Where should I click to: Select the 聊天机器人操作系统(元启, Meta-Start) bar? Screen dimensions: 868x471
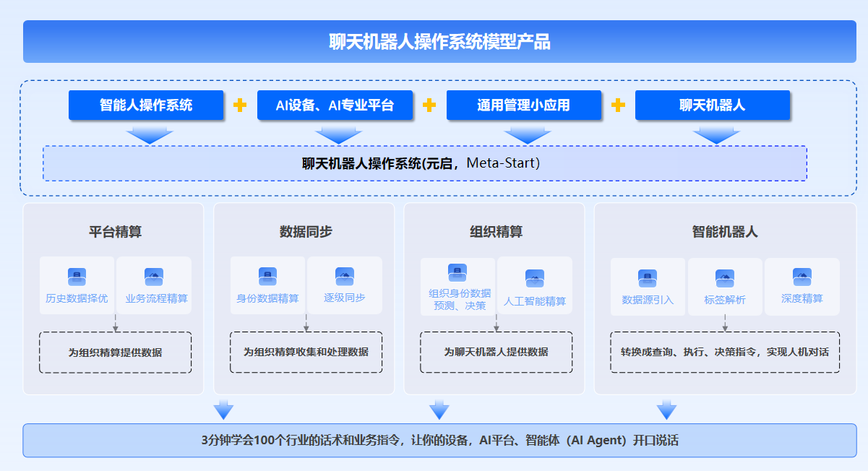coord(424,163)
